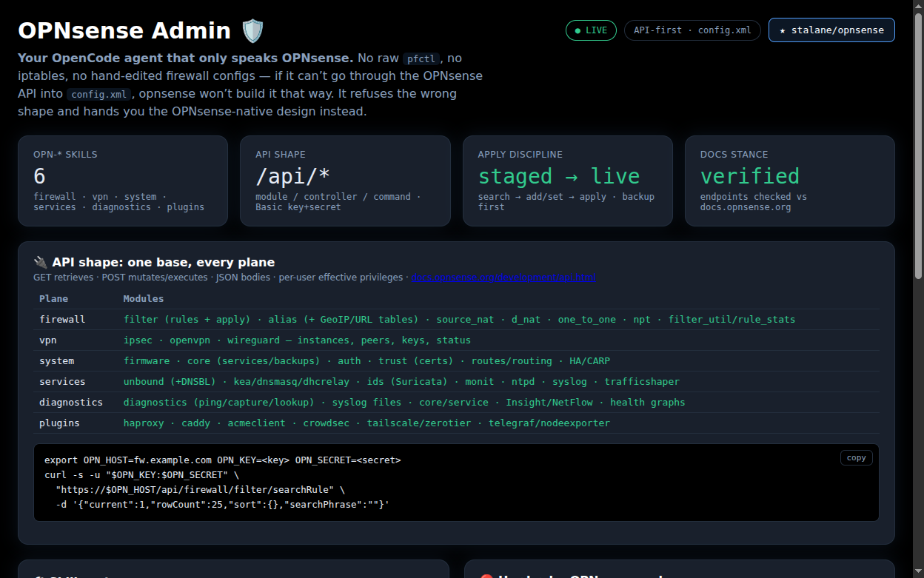Click 'telegraf/nodeexporter' in plugins modules
Screen dimensions: 924x578
click(x=549, y=423)
